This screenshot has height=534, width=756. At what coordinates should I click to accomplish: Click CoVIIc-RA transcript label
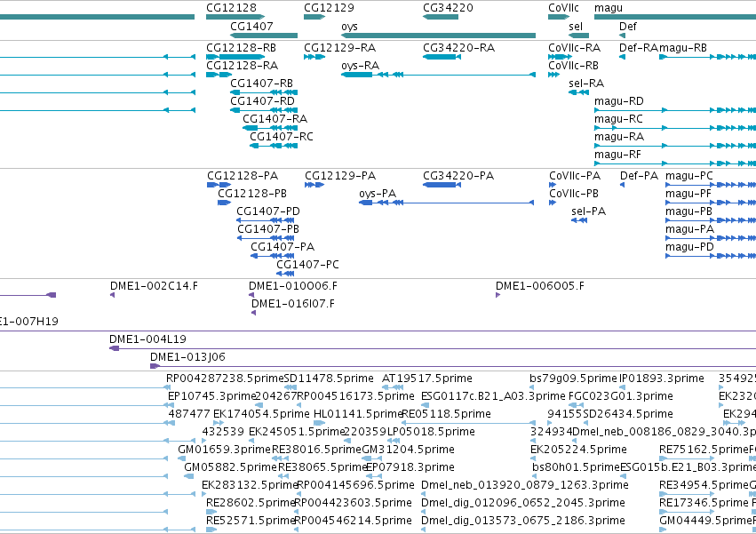tap(574, 48)
